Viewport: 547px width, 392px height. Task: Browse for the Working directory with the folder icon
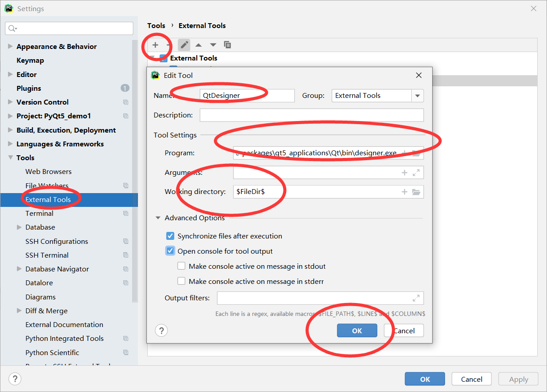pos(416,192)
